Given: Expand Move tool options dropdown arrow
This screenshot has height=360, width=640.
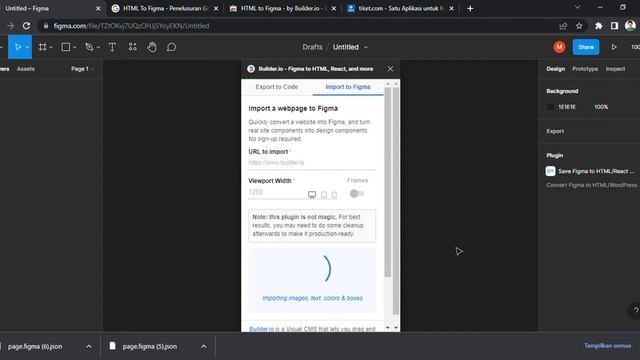Looking at the screenshot, I should 27,48.
